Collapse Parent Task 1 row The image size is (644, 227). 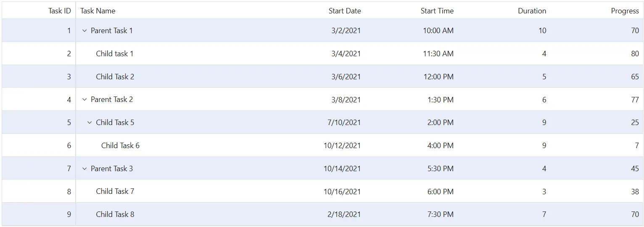[84, 31]
